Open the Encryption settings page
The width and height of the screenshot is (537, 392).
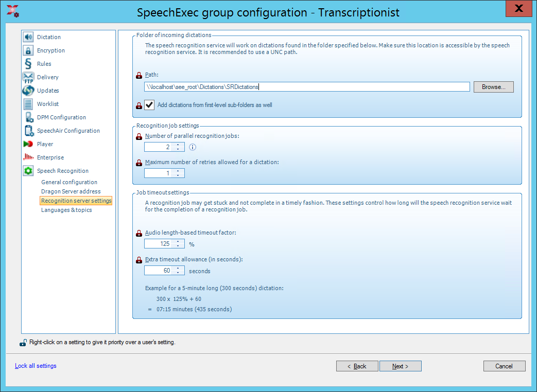(50, 50)
